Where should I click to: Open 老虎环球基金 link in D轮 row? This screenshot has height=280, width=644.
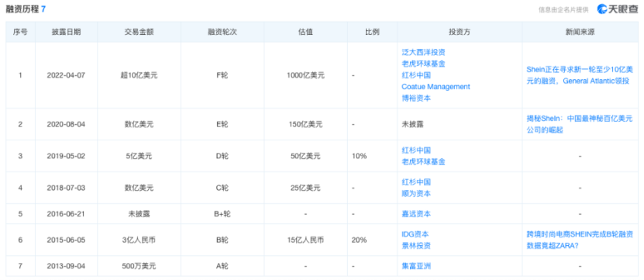[423, 162]
